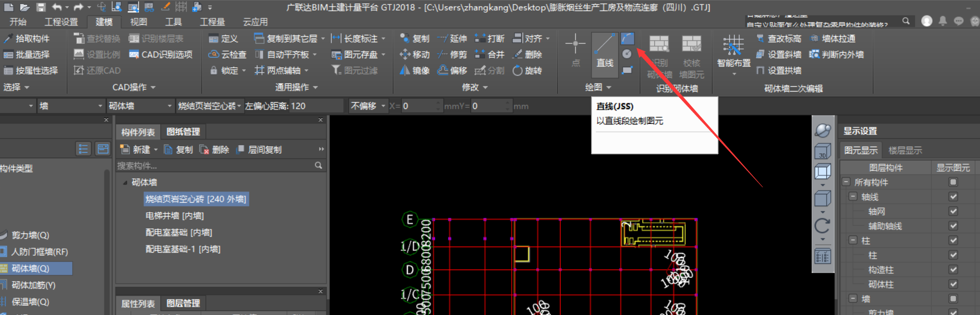Save the project using the floppy disk icon
The height and width of the screenshot is (315, 980).
point(41,7)
